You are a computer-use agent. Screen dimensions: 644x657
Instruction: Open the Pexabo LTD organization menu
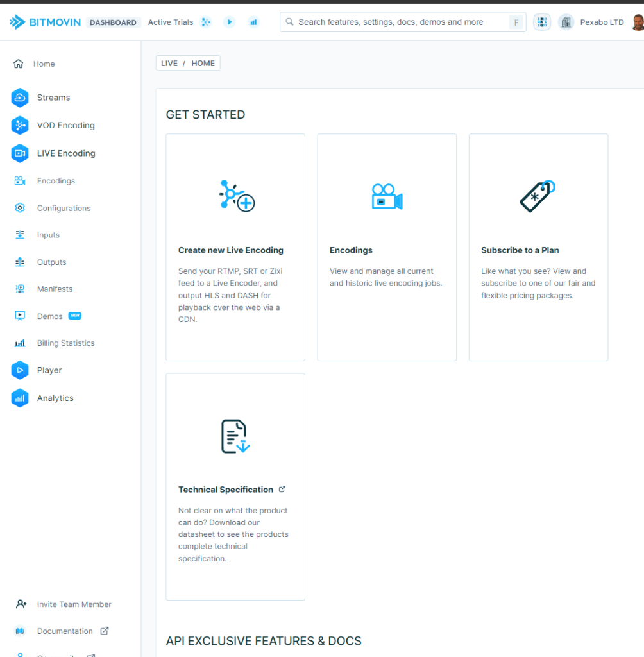(602, 22)
